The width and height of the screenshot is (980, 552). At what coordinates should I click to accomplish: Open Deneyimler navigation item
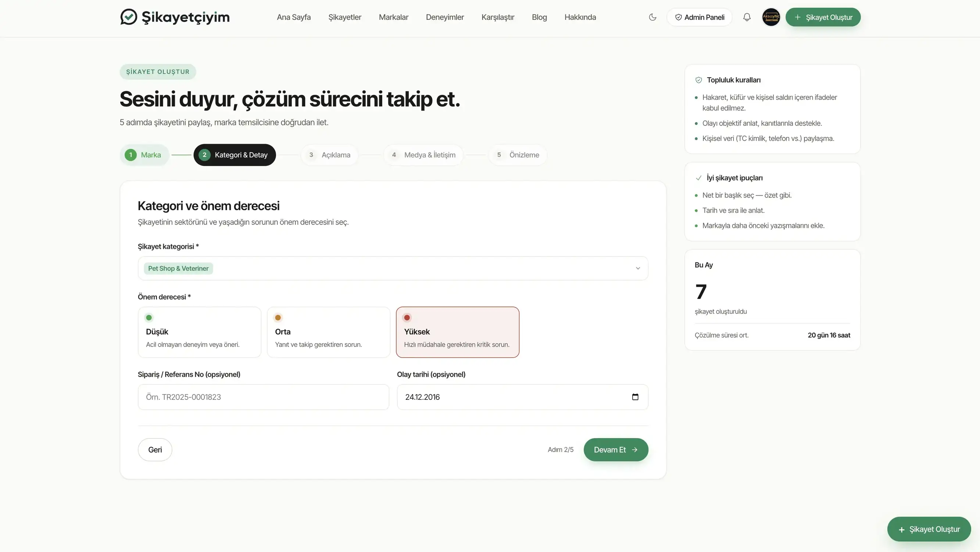tap(445, 17)
